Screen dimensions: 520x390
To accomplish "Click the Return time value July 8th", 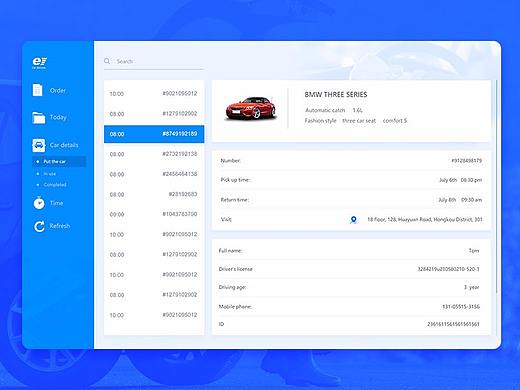I will click(x=460, y=200).
